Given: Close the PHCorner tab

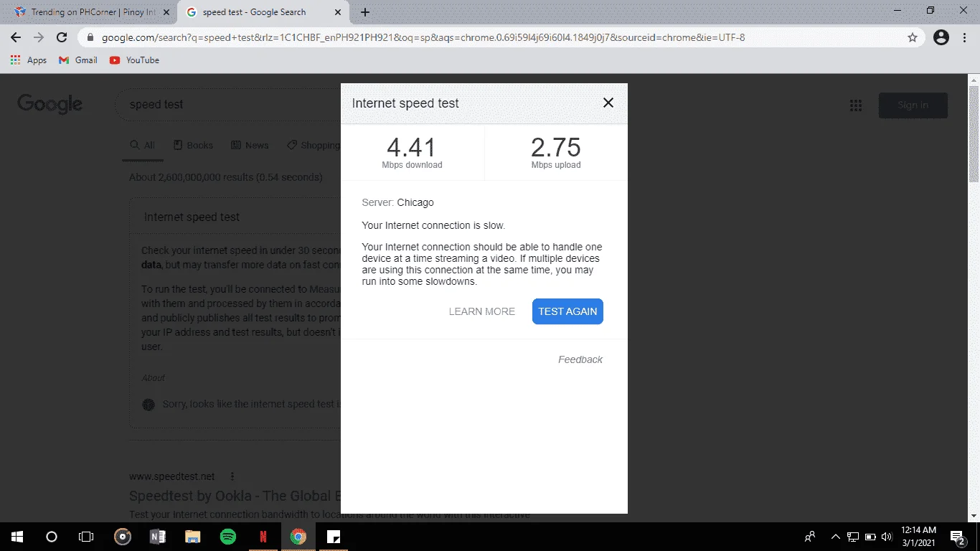Looking at the screenshot, I should click(166, 12).
